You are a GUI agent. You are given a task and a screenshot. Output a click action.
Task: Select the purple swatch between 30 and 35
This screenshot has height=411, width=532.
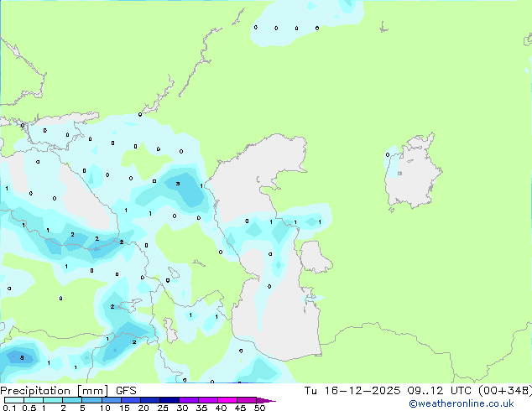(188, 400)
